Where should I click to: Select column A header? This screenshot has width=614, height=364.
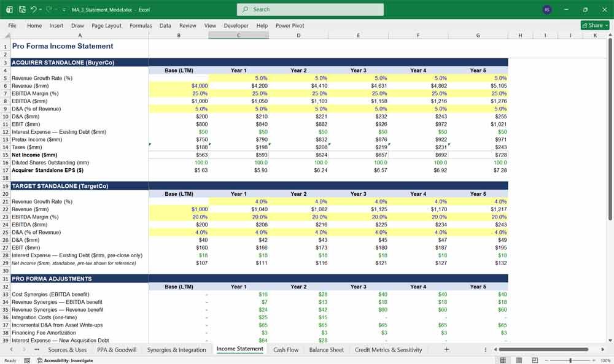point(80,35)
